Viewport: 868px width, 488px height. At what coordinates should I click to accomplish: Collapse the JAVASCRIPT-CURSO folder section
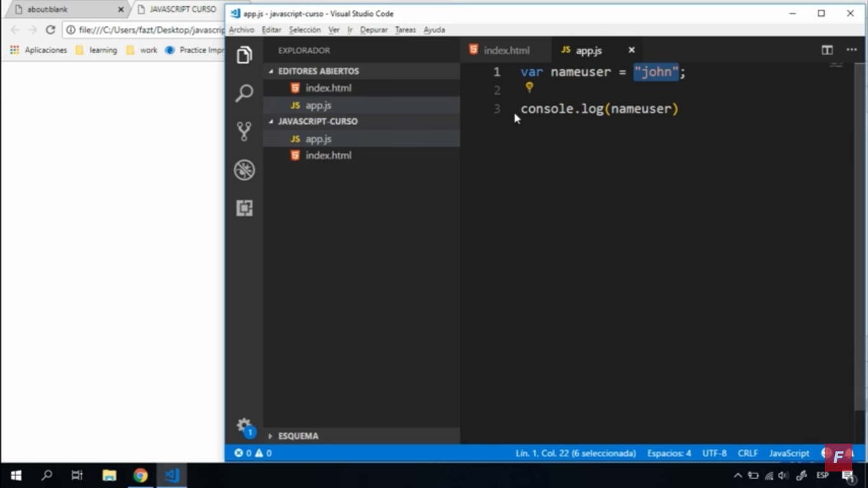[362, 121]
